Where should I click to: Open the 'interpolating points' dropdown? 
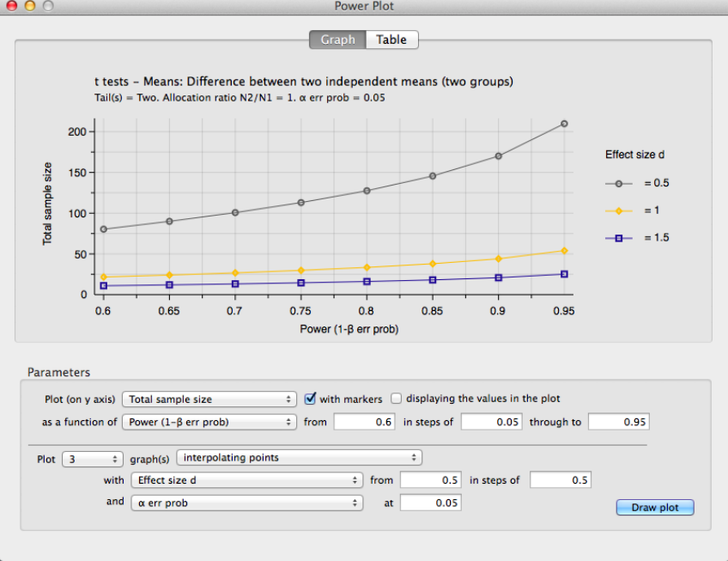point(299,458)
